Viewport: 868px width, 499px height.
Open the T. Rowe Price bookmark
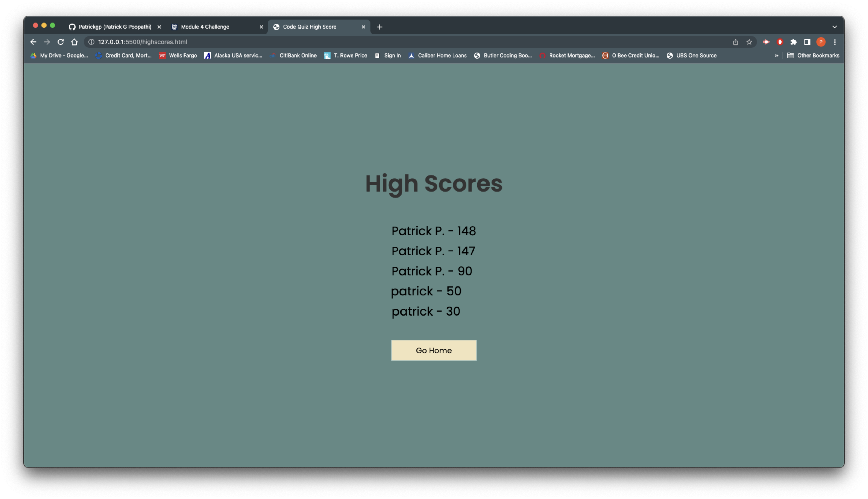pos(346,56)
